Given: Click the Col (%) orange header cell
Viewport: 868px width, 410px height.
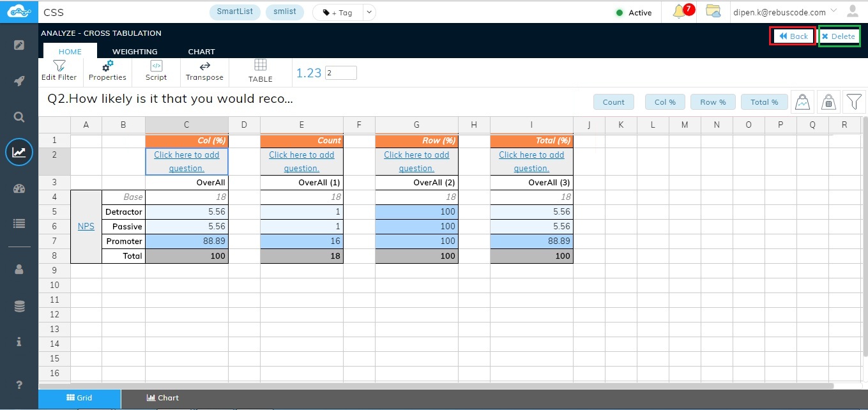Looking at the screenshot, I should [187, 140].
